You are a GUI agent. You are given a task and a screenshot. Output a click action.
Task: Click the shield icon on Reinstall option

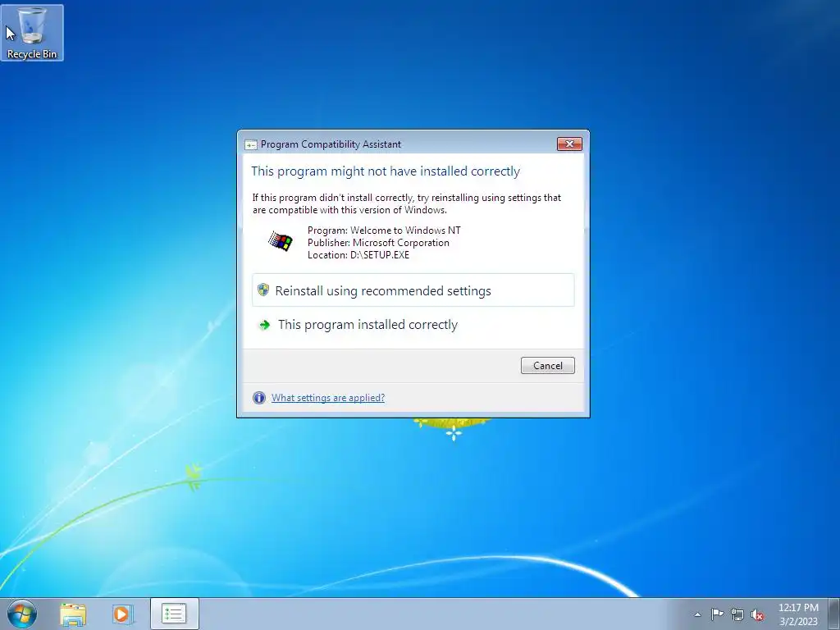tap(263, 290)
